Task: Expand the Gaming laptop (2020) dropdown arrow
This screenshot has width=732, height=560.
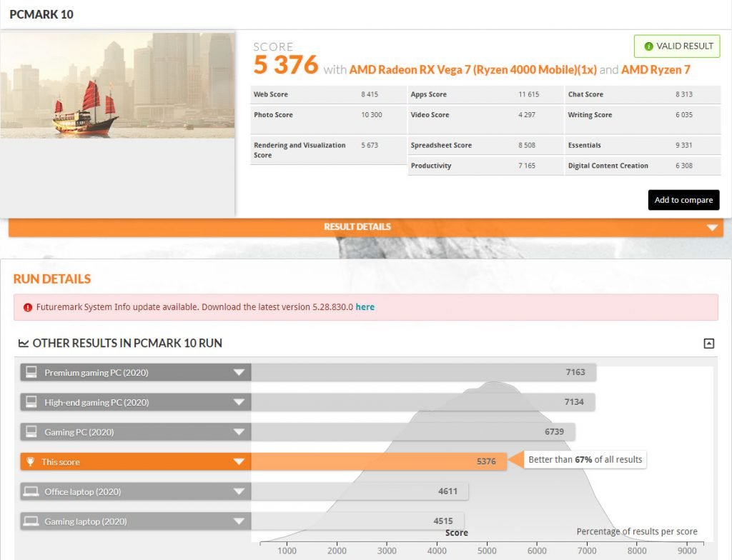Action: (x=239, y=521)
